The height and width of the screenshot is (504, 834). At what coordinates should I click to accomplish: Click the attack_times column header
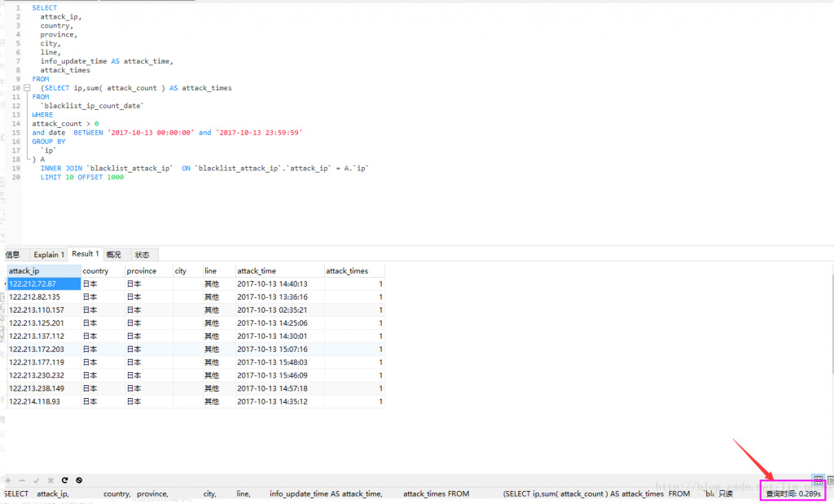354,270
